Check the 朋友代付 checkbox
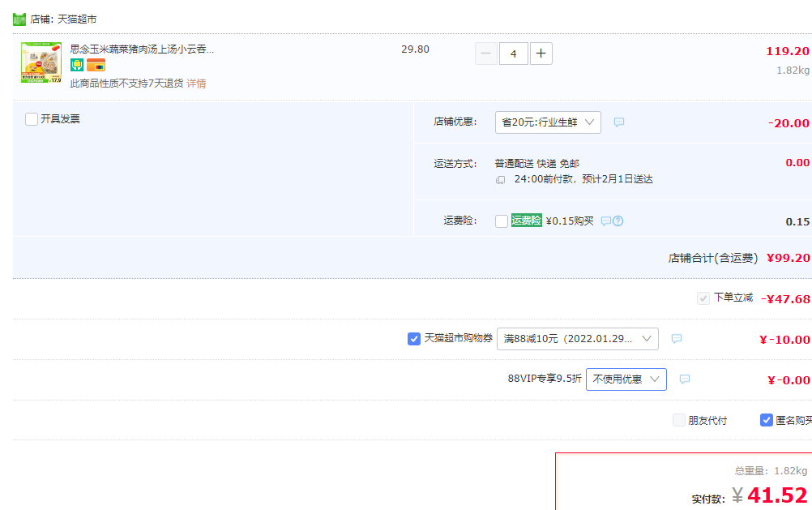 pos(679,420)
